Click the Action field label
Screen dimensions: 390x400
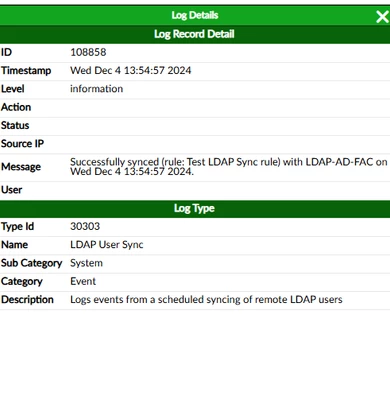16,107
